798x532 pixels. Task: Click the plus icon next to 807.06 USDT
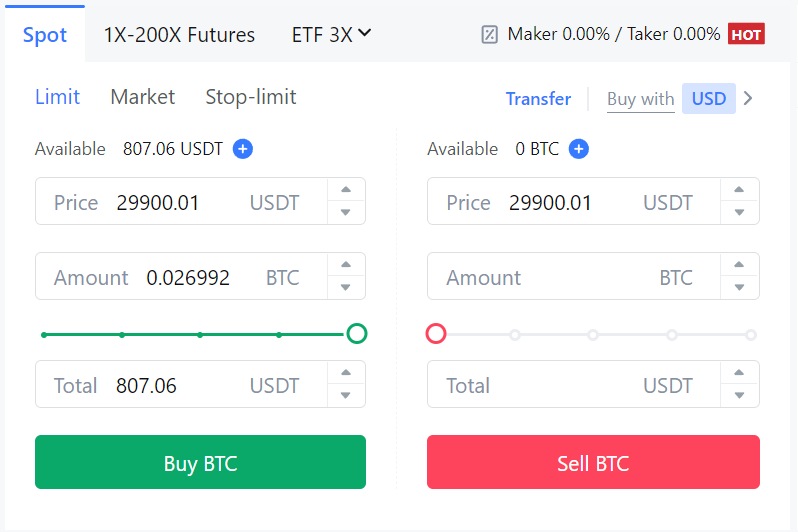(243, 149)
